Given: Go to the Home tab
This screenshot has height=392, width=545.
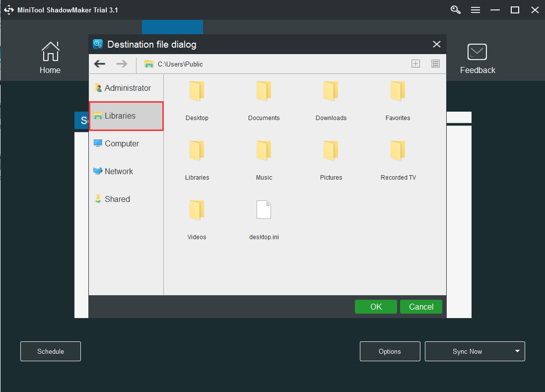Looking at the screenshot, I should 50,59.
